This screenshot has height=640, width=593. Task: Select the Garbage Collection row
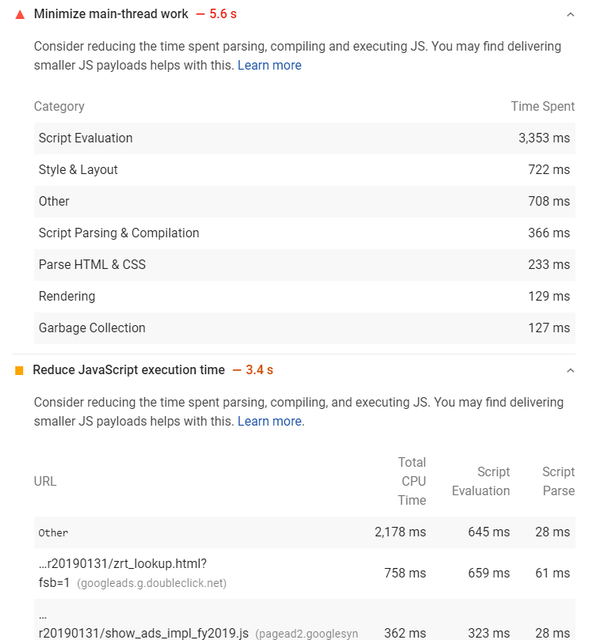pos(304,328)
